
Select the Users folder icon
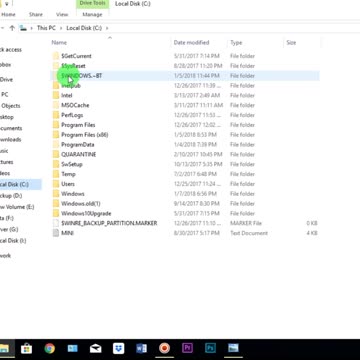pos(56,184)
